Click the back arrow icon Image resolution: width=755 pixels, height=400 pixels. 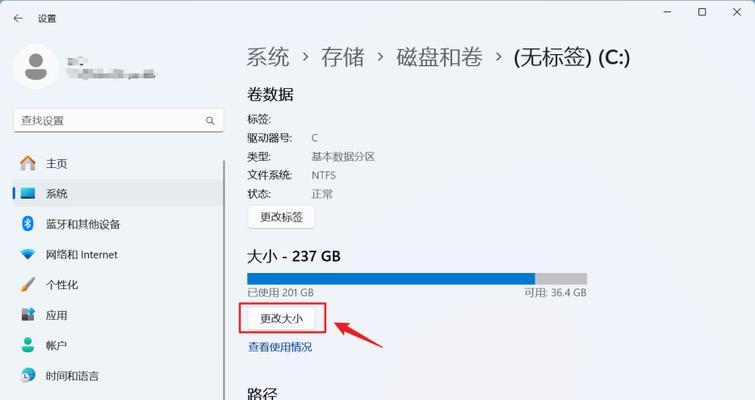[18, 19]
